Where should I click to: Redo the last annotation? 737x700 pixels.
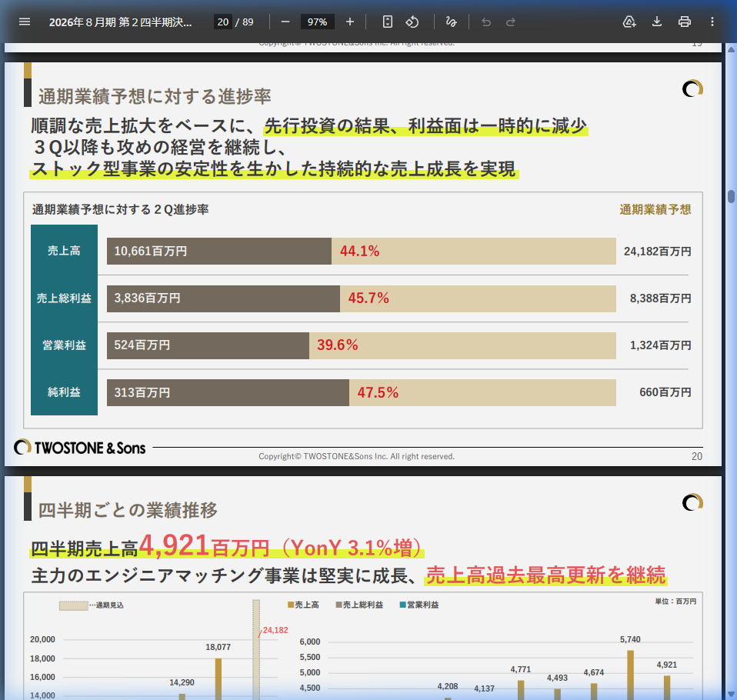[x=510, y=22]
